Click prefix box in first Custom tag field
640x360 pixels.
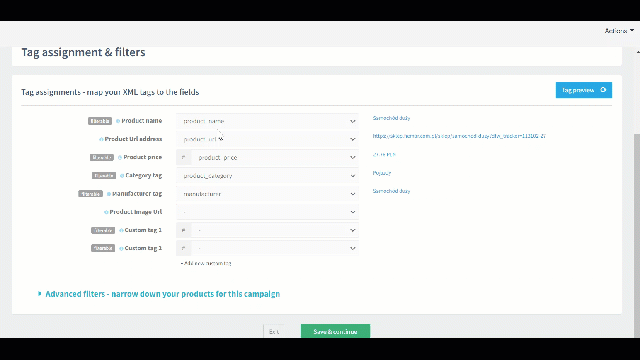(184, 230)
